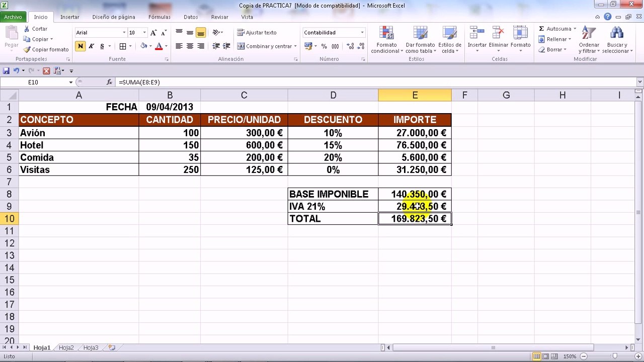Screen dimensions: 644x362
Task: Apply cell borders with the Borders icon
Action: [x=123, y=46]
